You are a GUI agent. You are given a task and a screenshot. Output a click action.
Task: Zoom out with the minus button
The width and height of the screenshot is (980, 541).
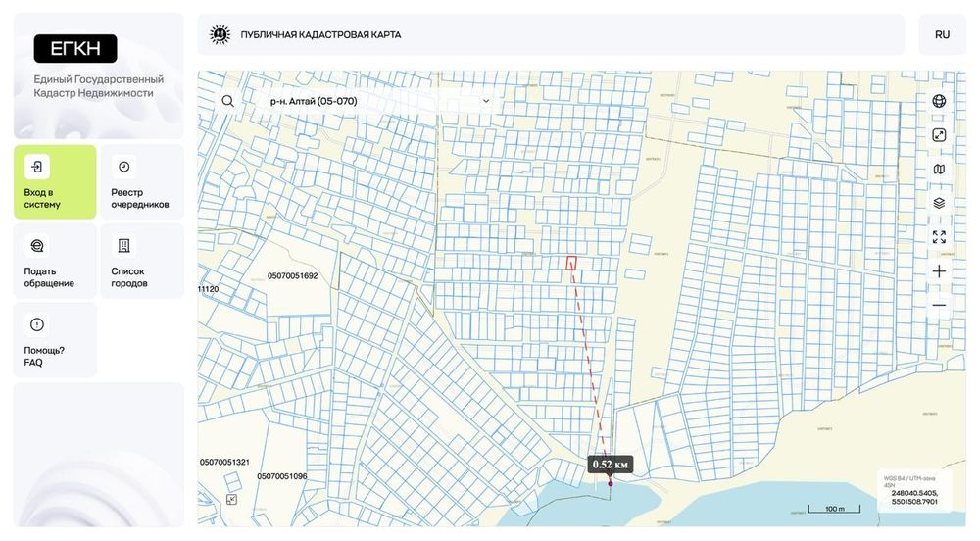click(x=939, y=306)
